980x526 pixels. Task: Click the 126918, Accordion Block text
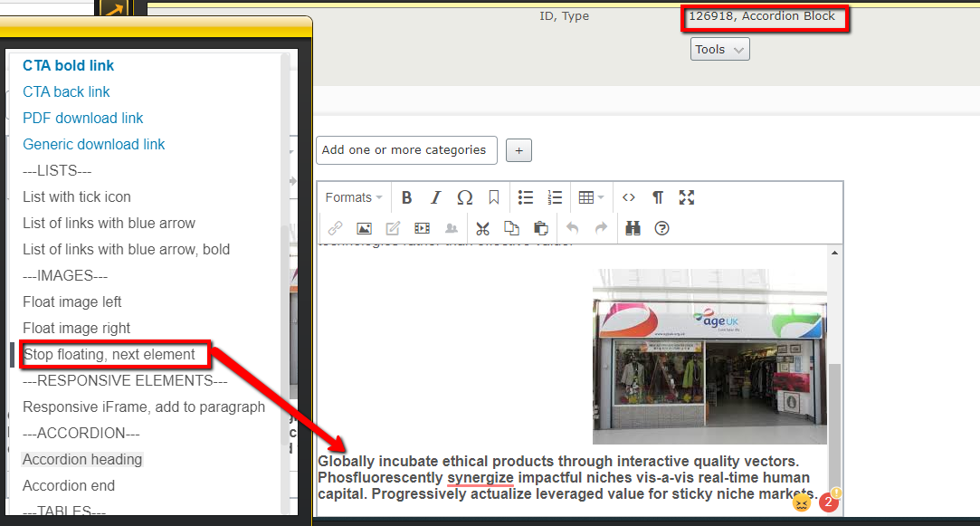[x=762, y=16]
